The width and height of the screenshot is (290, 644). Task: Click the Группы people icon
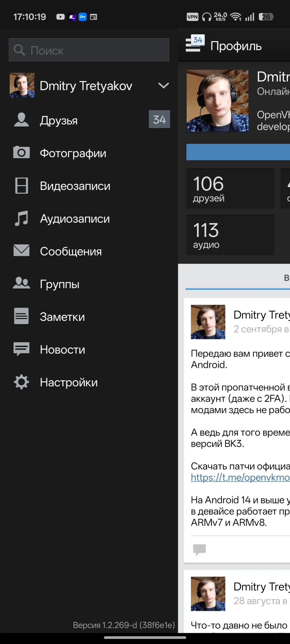coord(21,283)
